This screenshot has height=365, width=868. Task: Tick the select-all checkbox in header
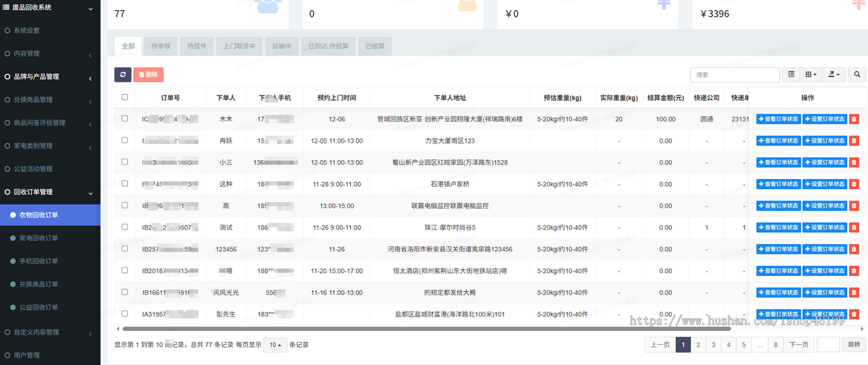[x=125, y=97]
